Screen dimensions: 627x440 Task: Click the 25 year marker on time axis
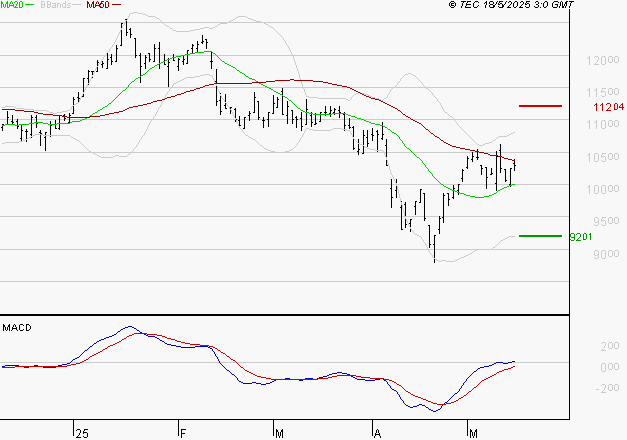click(x=82, y=434)
